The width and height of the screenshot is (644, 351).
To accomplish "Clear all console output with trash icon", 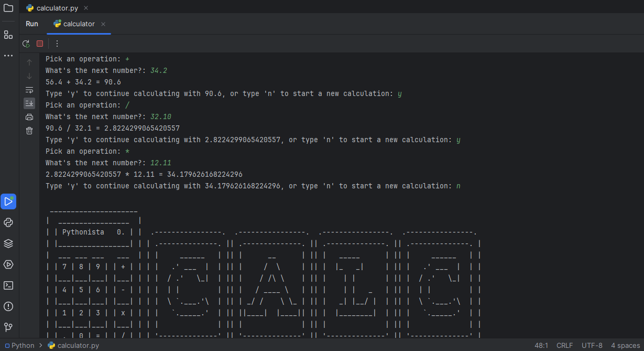I will point(29,131).
